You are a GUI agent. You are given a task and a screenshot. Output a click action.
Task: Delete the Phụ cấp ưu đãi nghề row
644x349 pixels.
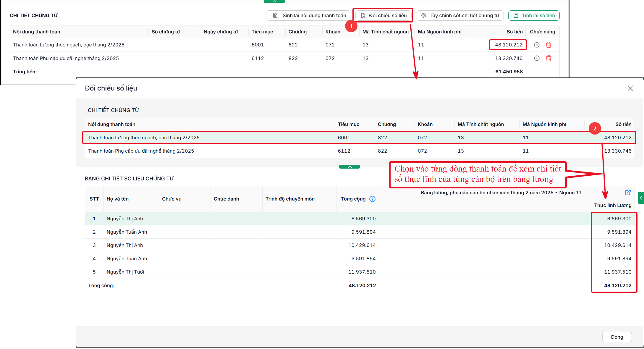(x=548, y=58)
